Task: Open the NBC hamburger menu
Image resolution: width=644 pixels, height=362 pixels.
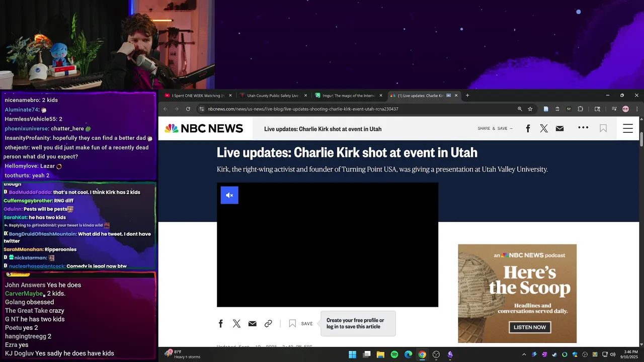Action: pyautogui.click(x=628, y=129)
